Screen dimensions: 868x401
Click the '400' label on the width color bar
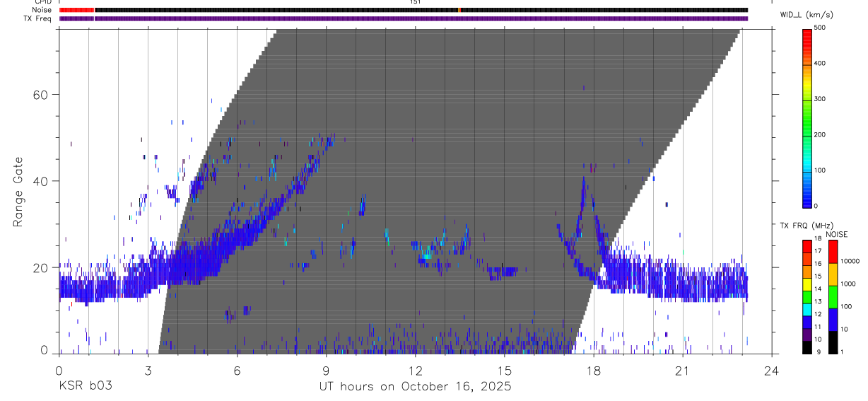[820, 64]
